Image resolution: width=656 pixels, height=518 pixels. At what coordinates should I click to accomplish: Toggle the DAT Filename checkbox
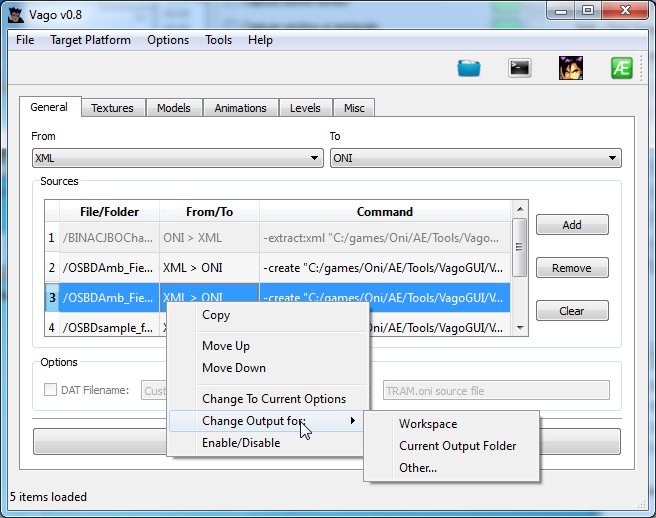tap(51, 390)
